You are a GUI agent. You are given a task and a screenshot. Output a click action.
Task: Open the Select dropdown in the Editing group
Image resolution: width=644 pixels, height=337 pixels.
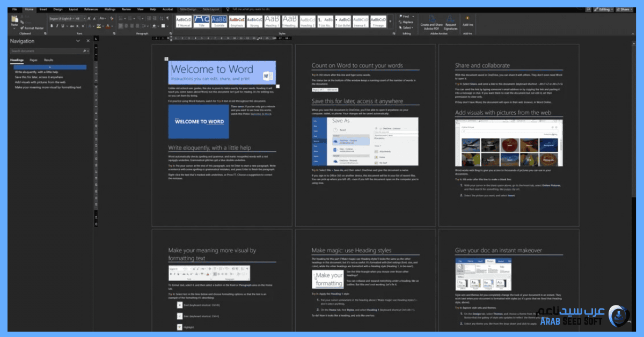(x=406, y=28)
